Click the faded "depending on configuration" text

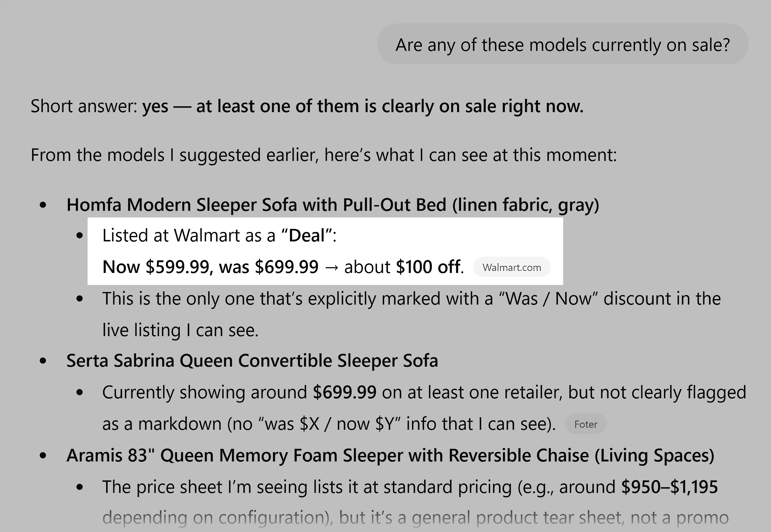pos(217,518)
